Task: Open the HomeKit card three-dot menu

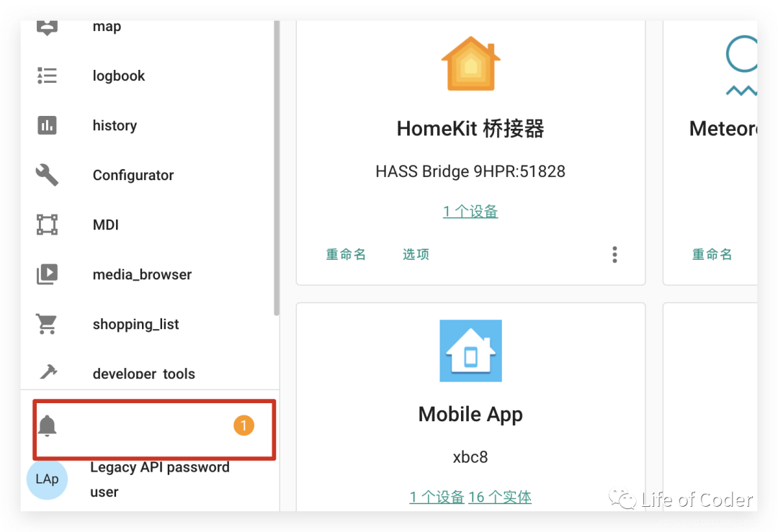Action: [614, 254]
